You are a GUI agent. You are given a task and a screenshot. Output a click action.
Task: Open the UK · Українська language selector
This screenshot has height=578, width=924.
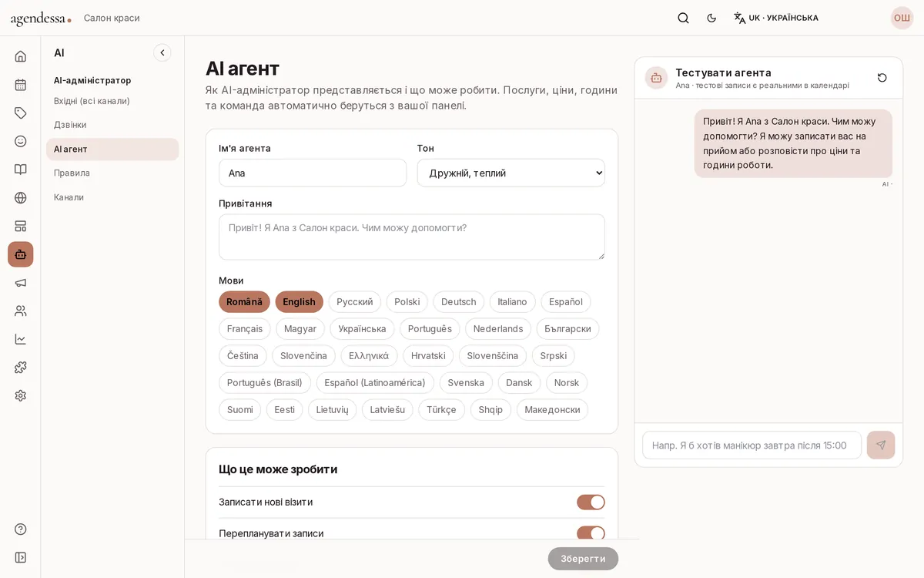click(776, 18)
